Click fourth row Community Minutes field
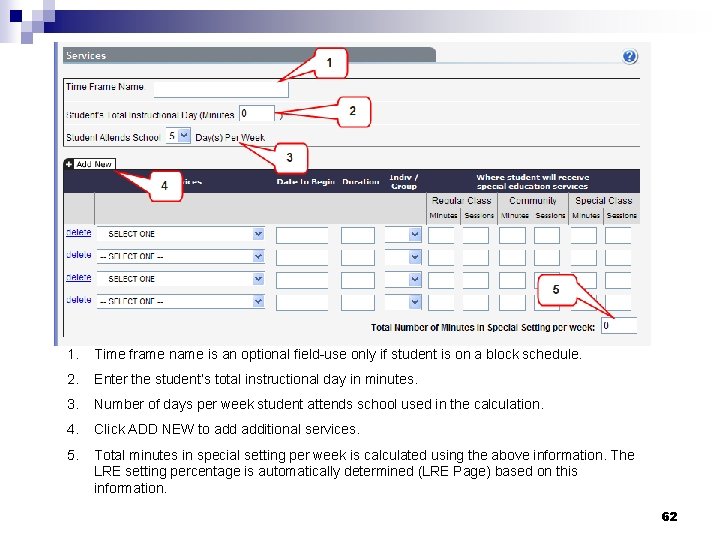 (512, 303)
